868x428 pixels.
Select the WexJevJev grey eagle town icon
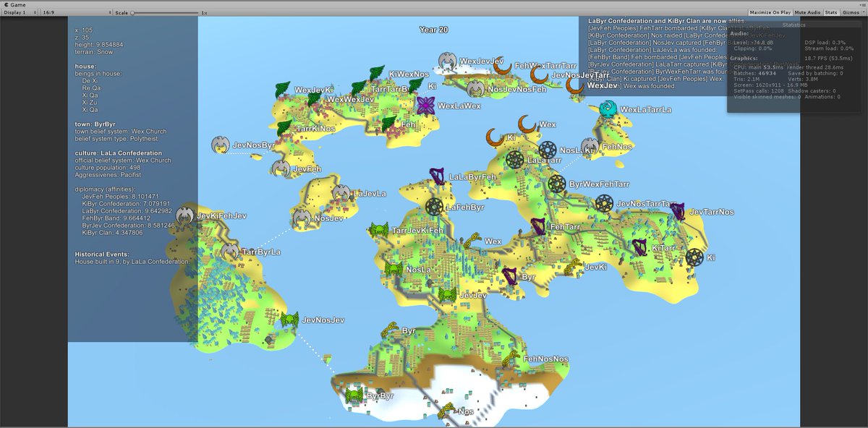pos(448,61)
